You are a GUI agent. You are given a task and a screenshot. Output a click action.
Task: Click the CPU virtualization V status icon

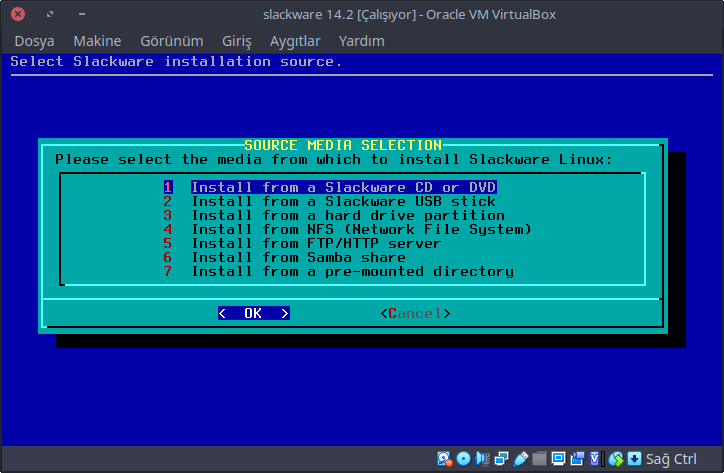pyautogui.click(x=596, y=459)
